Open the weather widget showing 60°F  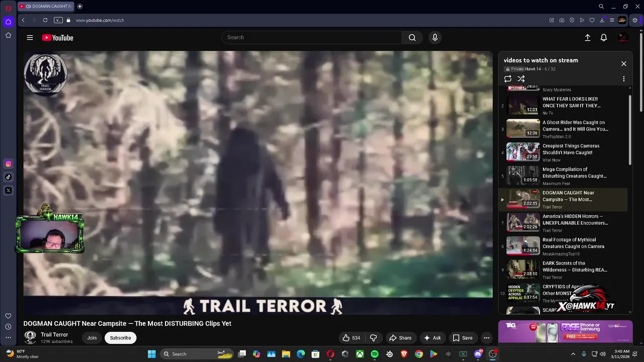pos(23,354)
